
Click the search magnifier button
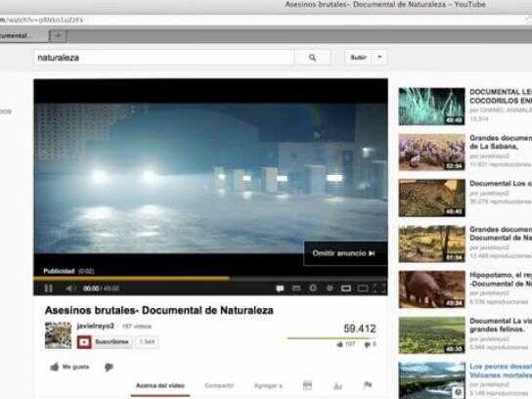[313, 58]
